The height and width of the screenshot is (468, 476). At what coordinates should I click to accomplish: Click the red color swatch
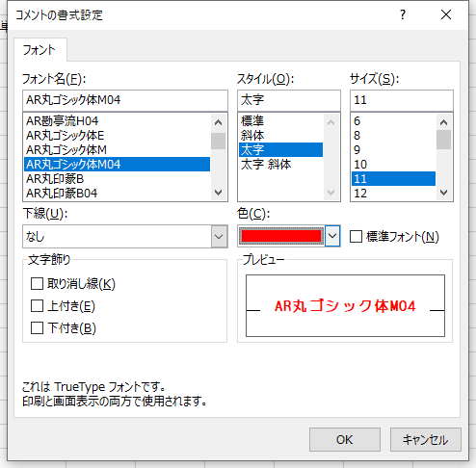pos(281,236)
